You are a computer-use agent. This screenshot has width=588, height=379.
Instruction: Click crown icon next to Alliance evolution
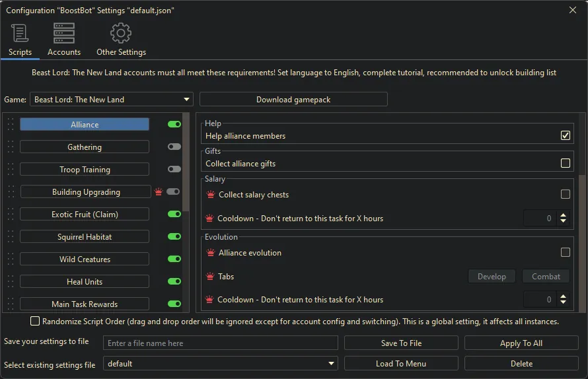(x=211, y=253)
